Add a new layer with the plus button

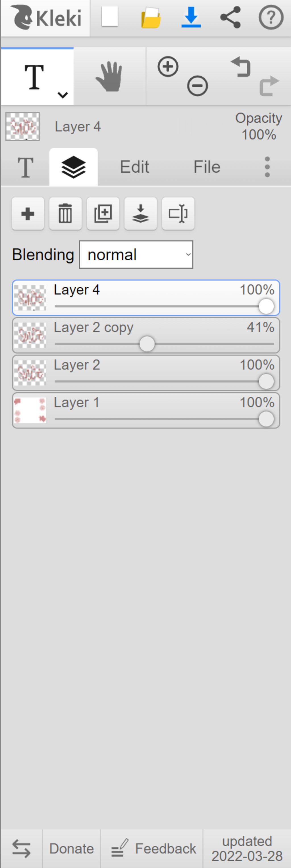[x=28, y=214]
